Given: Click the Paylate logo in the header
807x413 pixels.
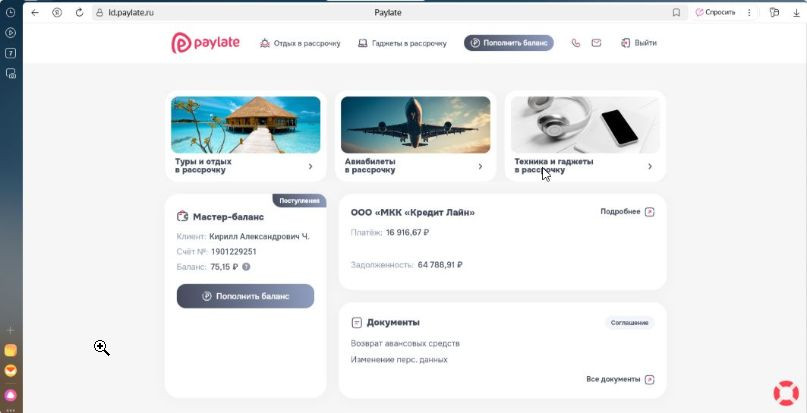Looking at the screenshot, I should point(205,43).
